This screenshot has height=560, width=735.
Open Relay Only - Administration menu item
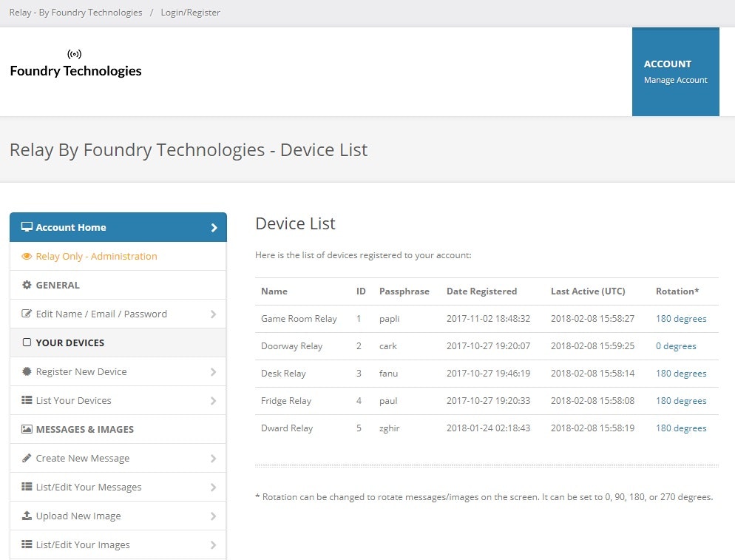118,256
